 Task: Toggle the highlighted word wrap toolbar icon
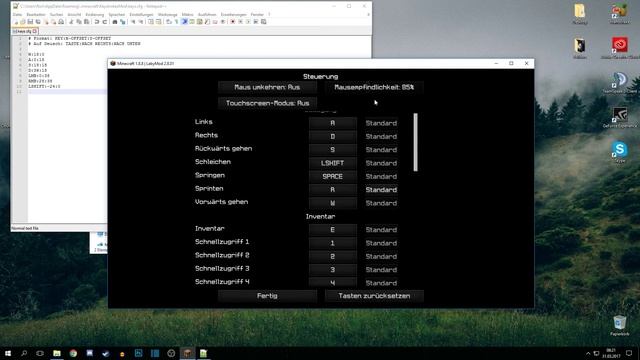point(184,22)
